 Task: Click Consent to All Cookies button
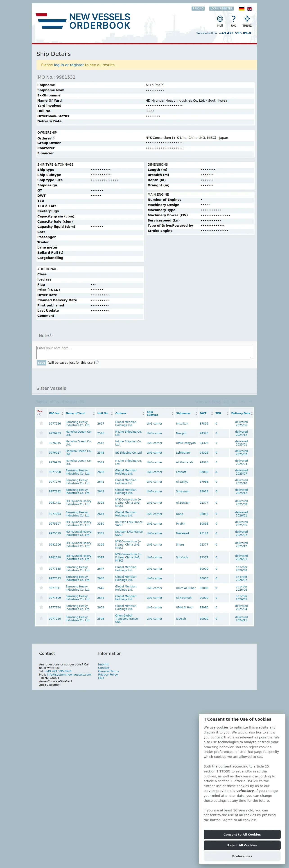click(x=242, y=834)
